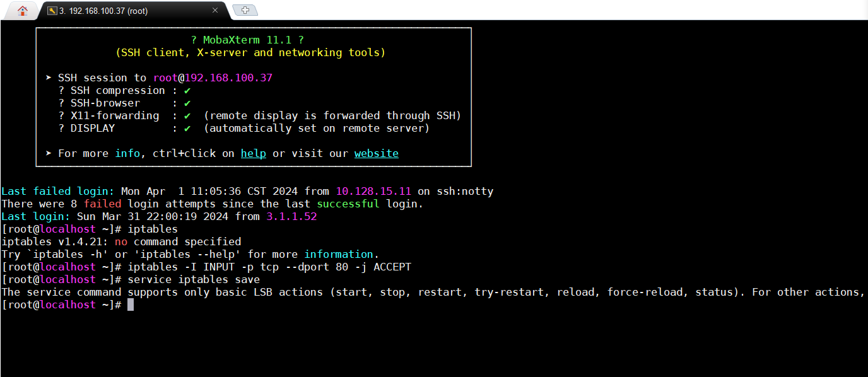Screen dimensions: 868x377
Task: Click the terminal cursor at last prompt
Action: [x=131, y=305]
